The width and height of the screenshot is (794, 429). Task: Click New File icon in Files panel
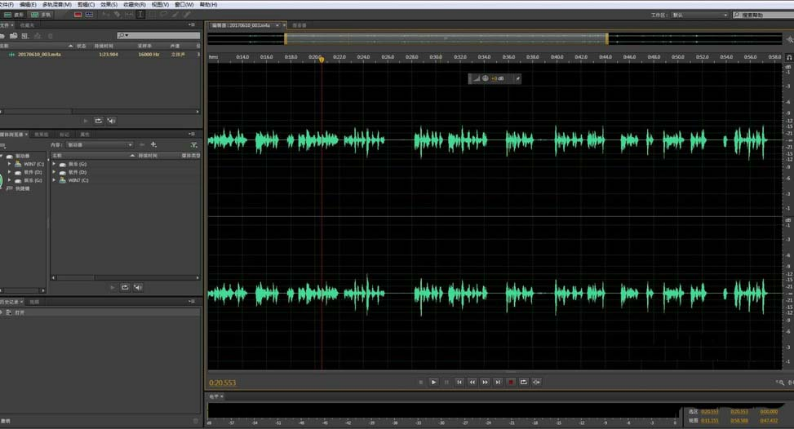[25, 35]
